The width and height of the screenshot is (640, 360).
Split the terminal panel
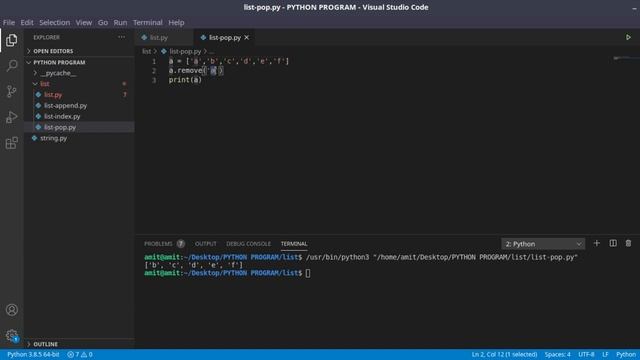[x=613, y=243]
